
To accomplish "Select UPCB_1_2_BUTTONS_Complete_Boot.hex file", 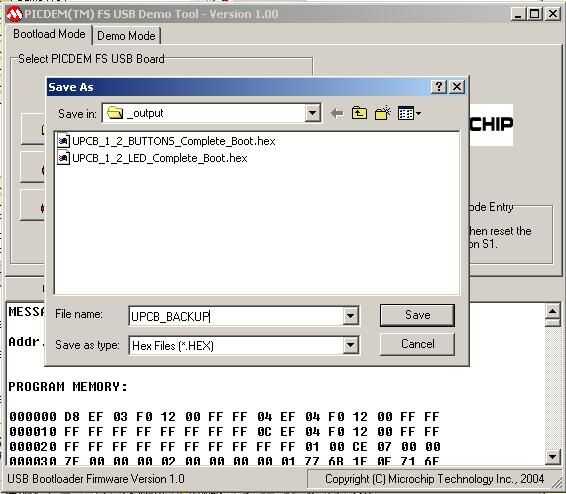I will coord(174,141).
